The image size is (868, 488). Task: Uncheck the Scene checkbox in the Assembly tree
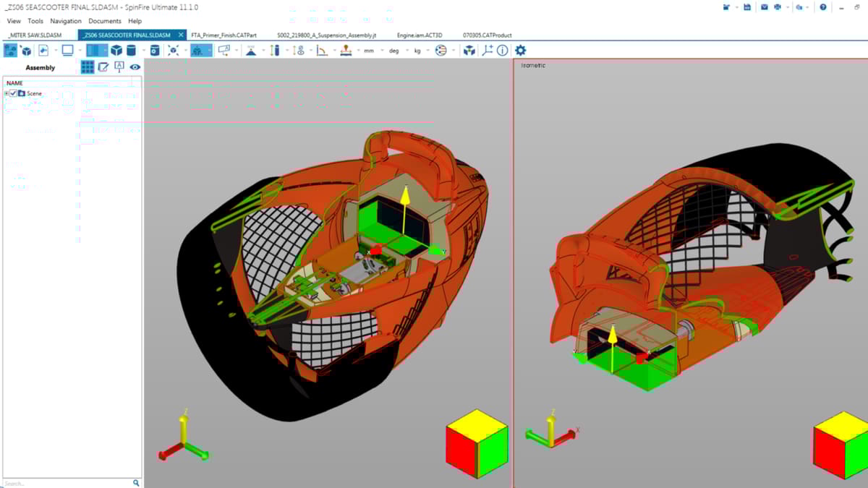(14, 93)
